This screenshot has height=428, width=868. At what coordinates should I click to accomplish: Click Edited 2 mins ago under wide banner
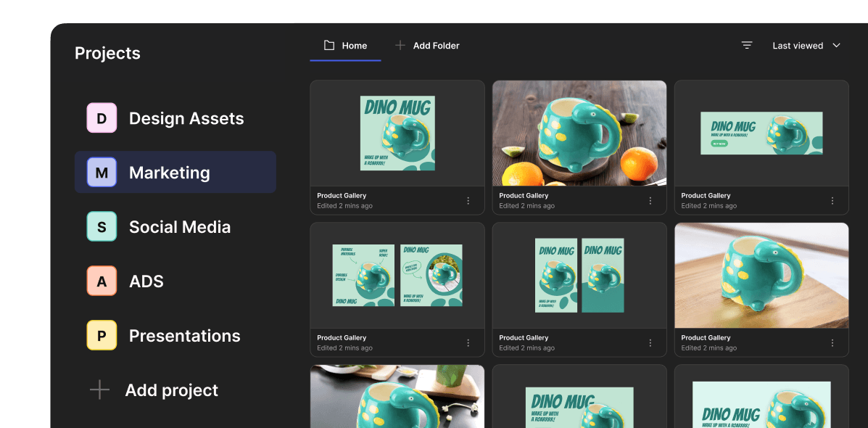tap(709, 206)
